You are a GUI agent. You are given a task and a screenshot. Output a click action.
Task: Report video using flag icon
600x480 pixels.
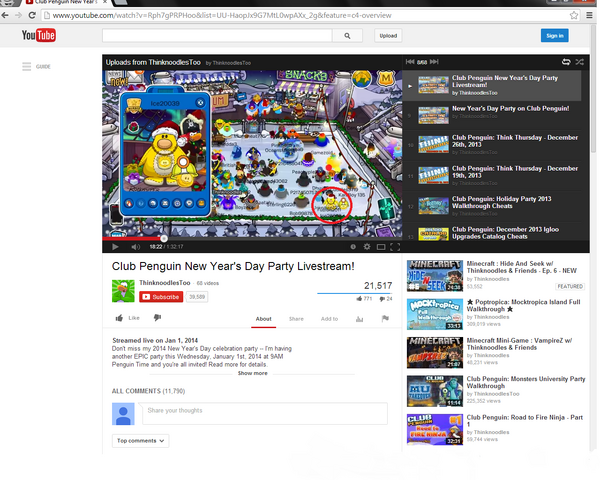385,318
